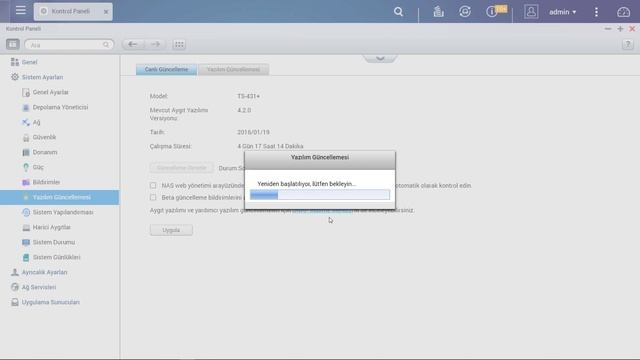Click the Yazılım Güncellemesi dialog title
The width and height of the screenshot is (640, 360).
click(320, 157)
